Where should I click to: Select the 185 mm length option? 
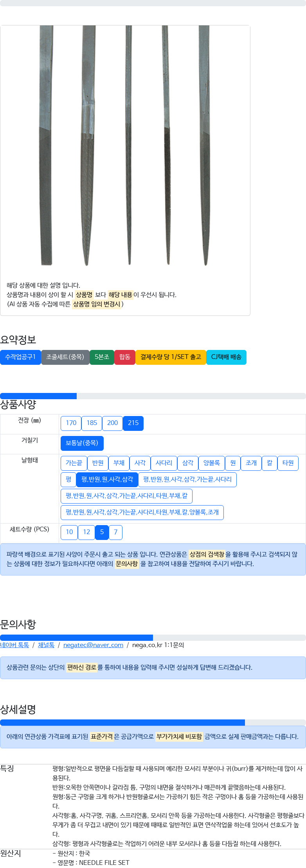pyautogui.click(x=92, y=423)
